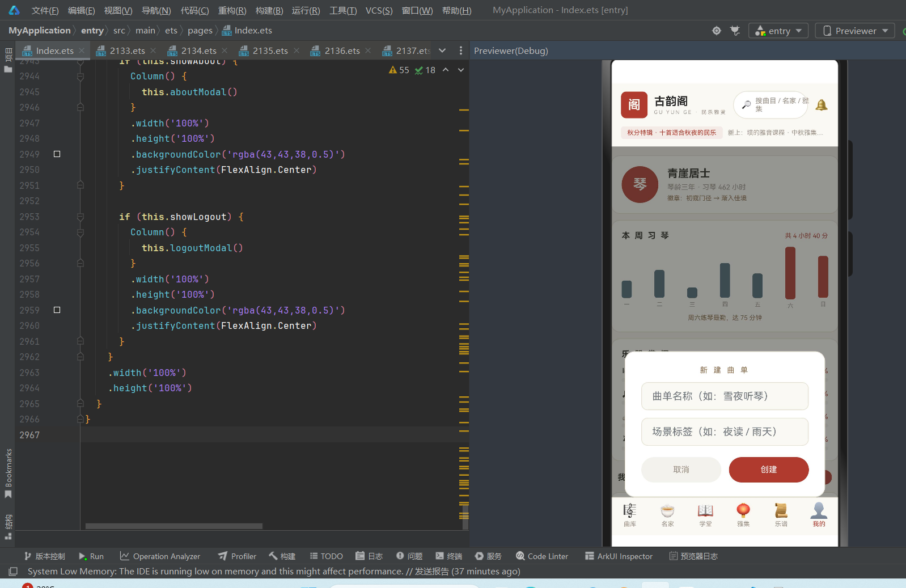Open the Code Linter tool window
Image resolution: width=906 pixels, height=588 pixels.
click(x=542, y=556)
